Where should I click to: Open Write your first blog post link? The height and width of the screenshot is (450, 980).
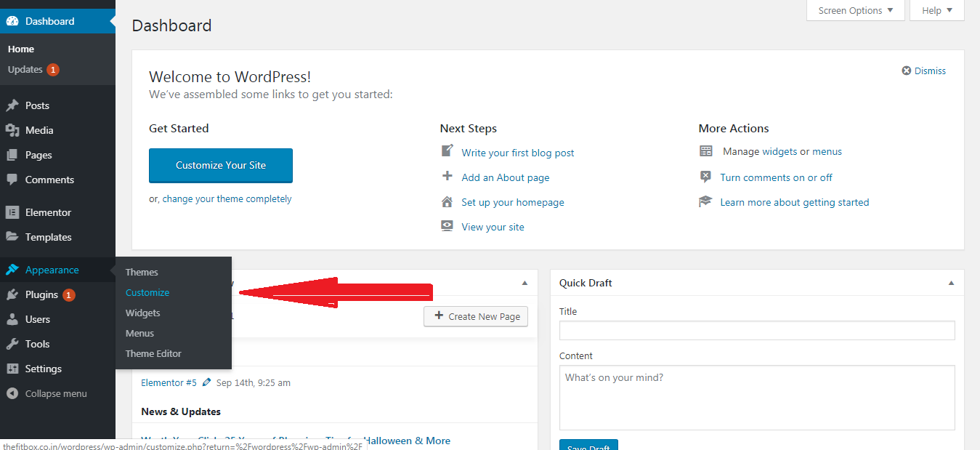click(x=518, y=153)
